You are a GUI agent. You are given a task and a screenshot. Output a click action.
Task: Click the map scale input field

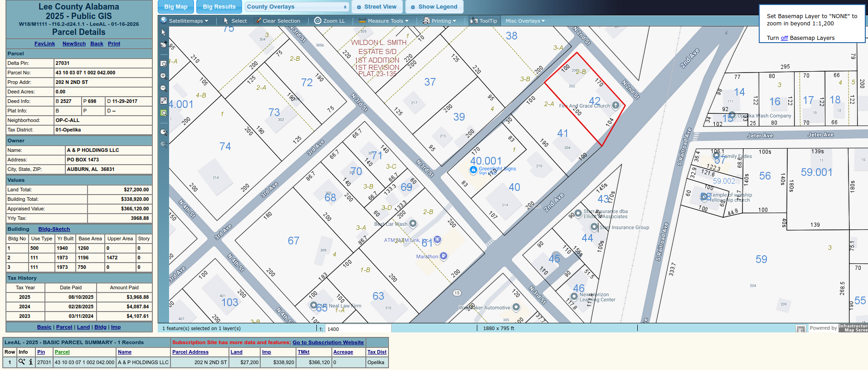357,329
